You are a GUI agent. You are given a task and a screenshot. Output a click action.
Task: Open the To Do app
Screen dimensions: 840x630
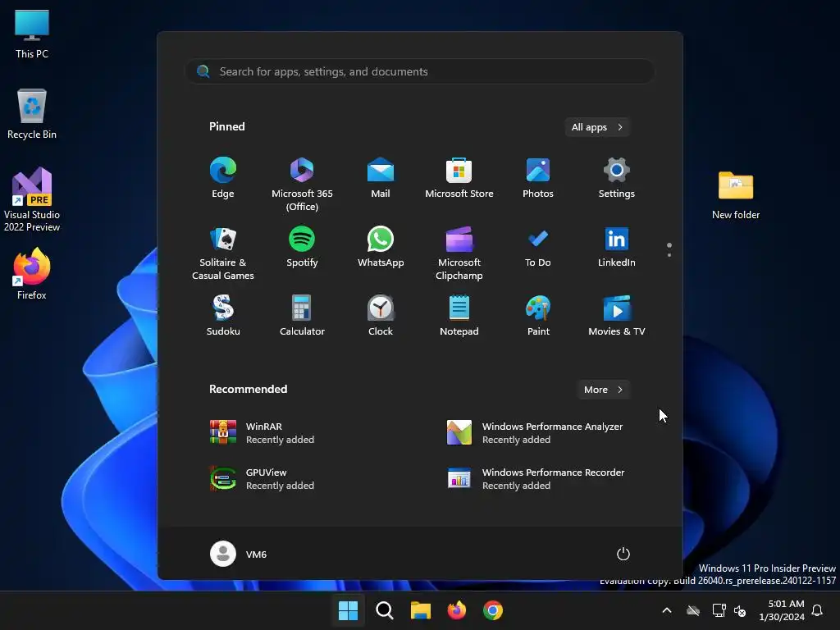pyautogui.click(x=538, y=247)
